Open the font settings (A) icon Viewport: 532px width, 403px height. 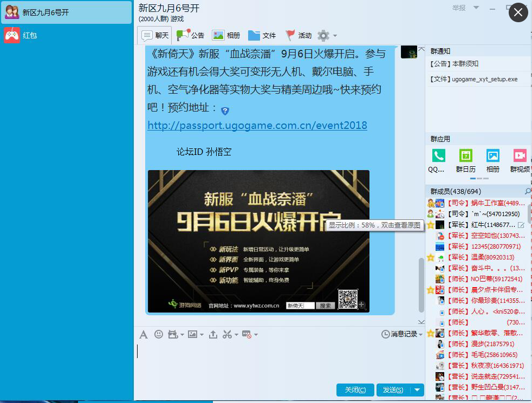point(144,334)
